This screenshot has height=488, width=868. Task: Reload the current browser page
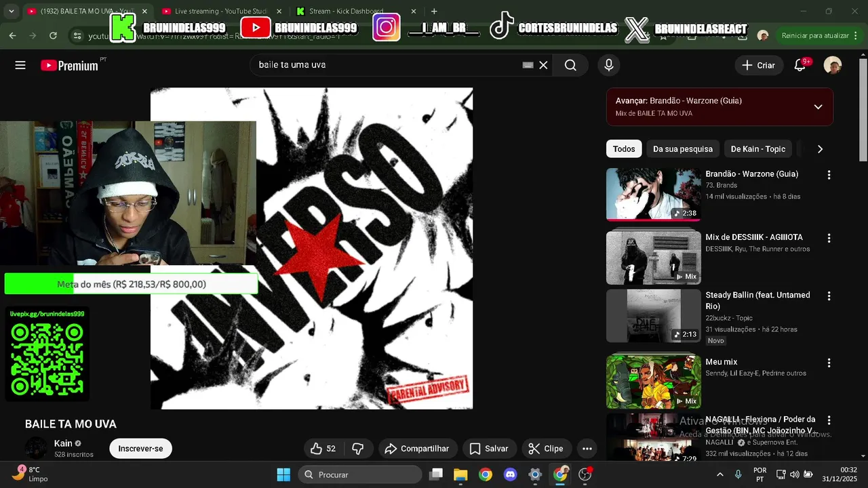[53, 35]
